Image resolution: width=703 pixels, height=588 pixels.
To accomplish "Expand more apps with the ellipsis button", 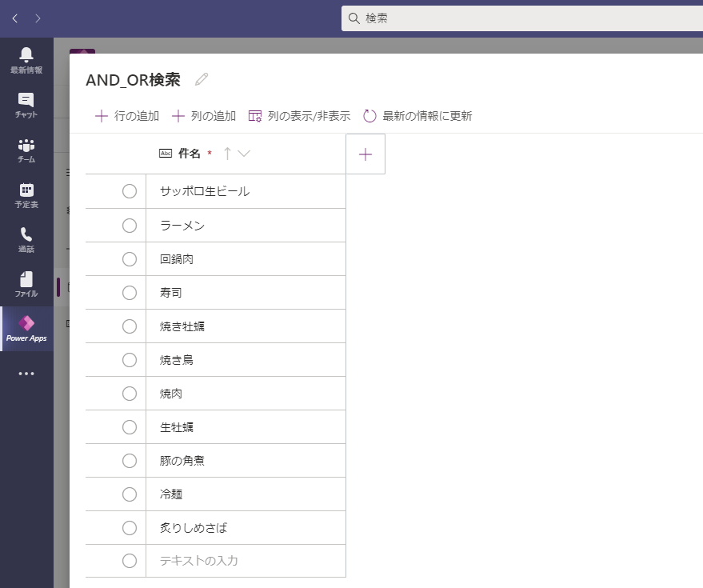I will coord(26,373).
